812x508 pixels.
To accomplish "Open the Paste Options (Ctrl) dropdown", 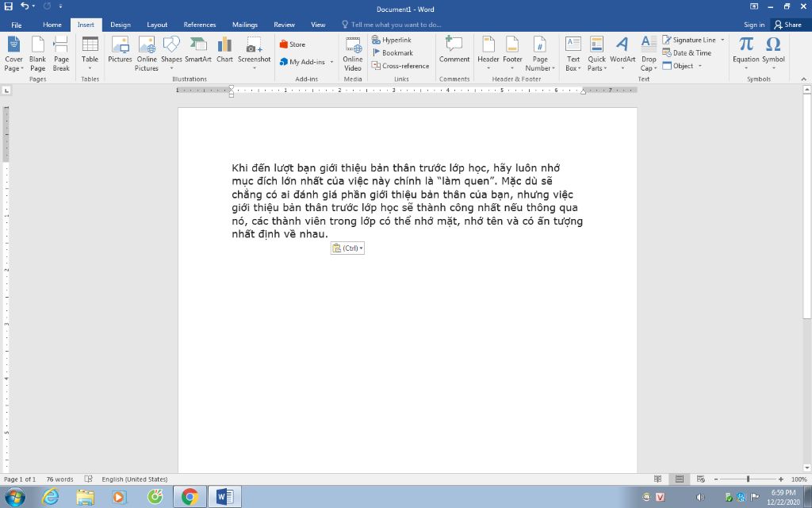I will click(x=347, y=248).
